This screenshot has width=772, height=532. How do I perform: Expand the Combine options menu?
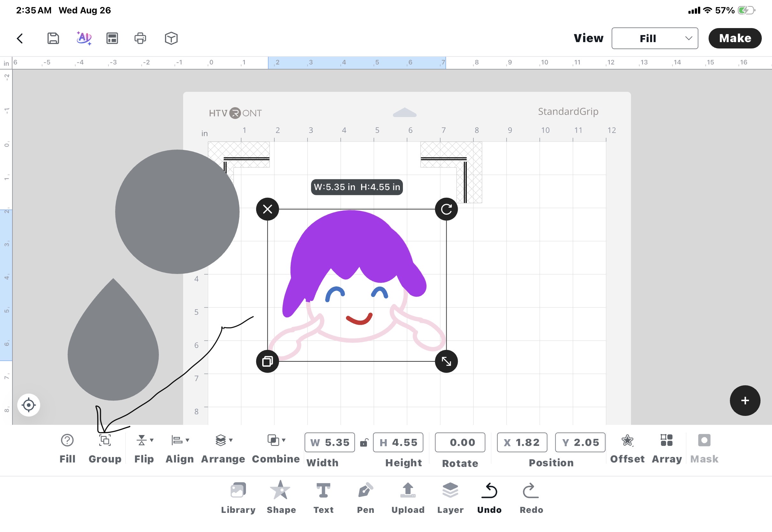pos(284,440)
